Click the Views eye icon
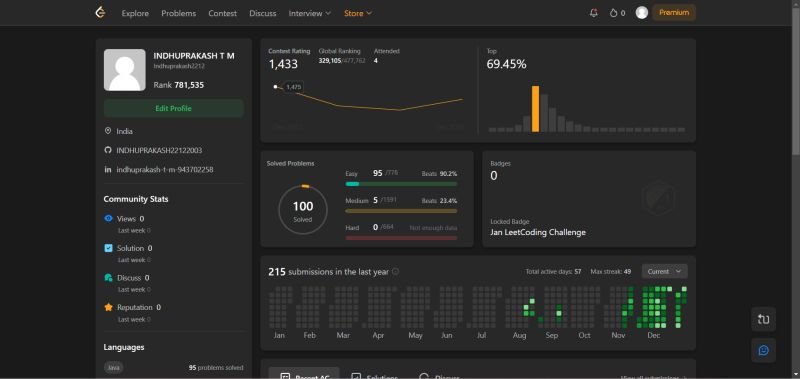Viewport: 800px width, 379px height. 108,218
